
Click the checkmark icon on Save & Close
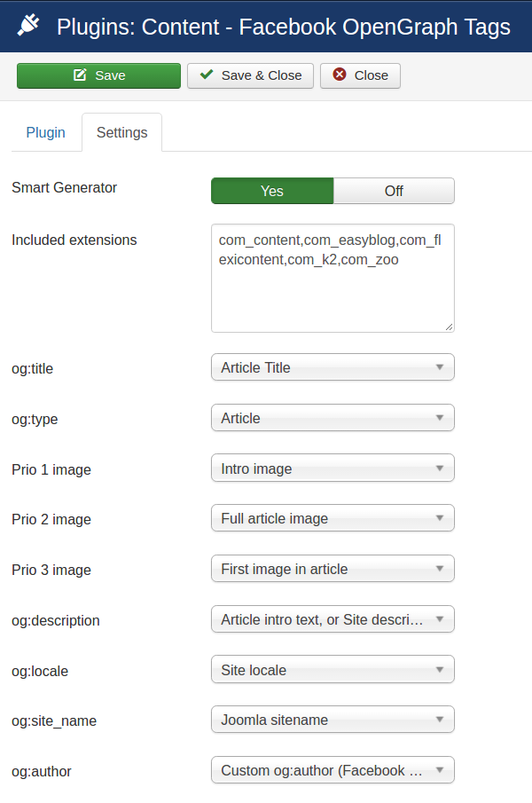[x=207, y=75]
